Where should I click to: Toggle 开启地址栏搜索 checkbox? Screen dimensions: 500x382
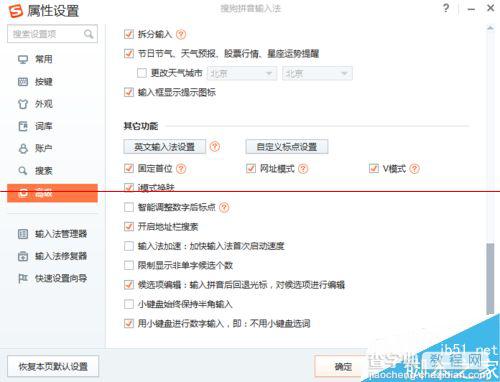tap(129, 227)
